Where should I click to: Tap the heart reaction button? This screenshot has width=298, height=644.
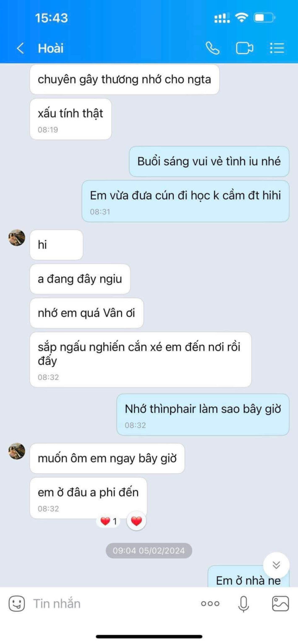click(x=136, y=521)
